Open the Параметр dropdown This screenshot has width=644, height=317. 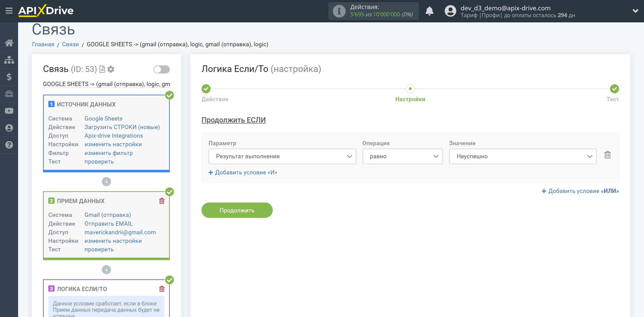click(282, 156)
